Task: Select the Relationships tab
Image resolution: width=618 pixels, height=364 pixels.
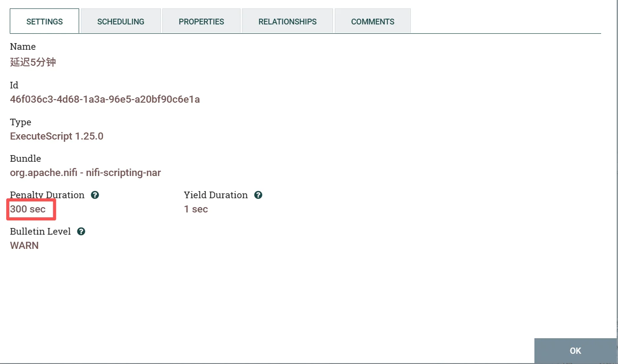Action: [287, 21]
